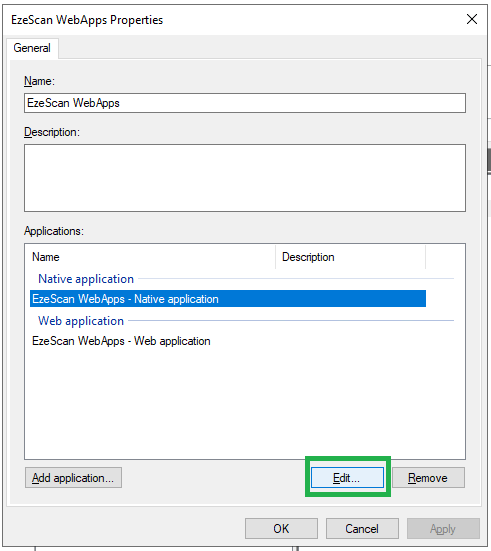
Task: Edit the selected application
Action: pos(347,478)
